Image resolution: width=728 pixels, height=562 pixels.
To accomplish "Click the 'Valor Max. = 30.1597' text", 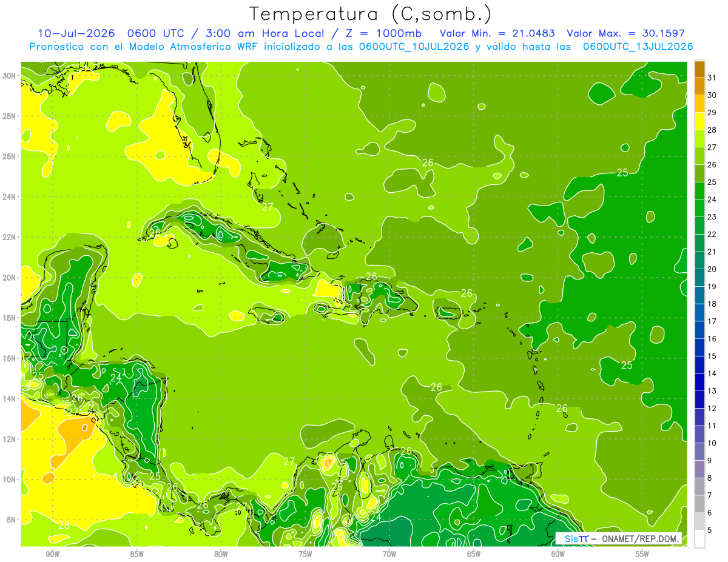I will [x=626, y=33].
